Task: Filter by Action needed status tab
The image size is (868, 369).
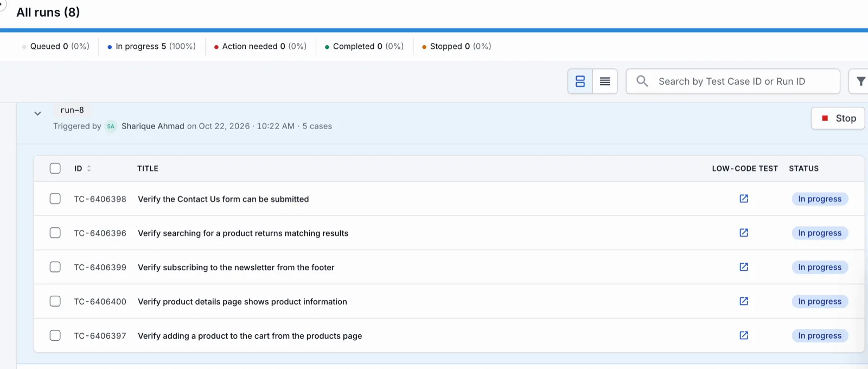Action: [260, 46]
